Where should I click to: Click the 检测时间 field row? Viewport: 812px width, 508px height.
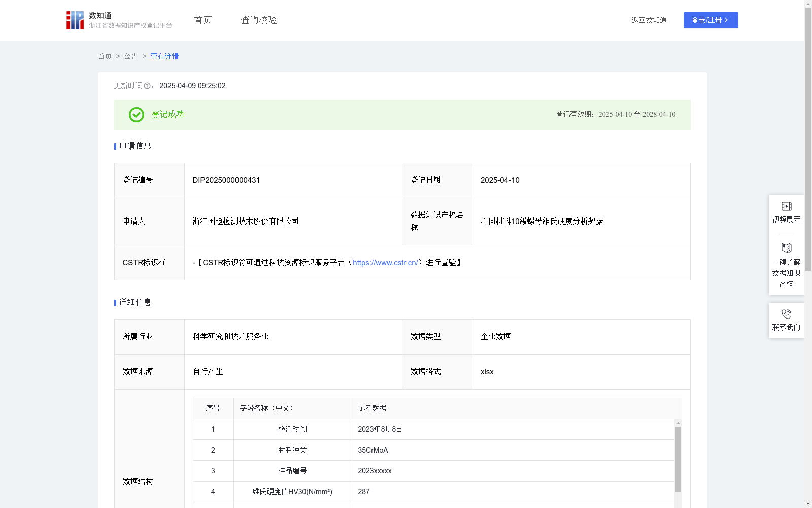pyautogui.click(x=434, y=429)
